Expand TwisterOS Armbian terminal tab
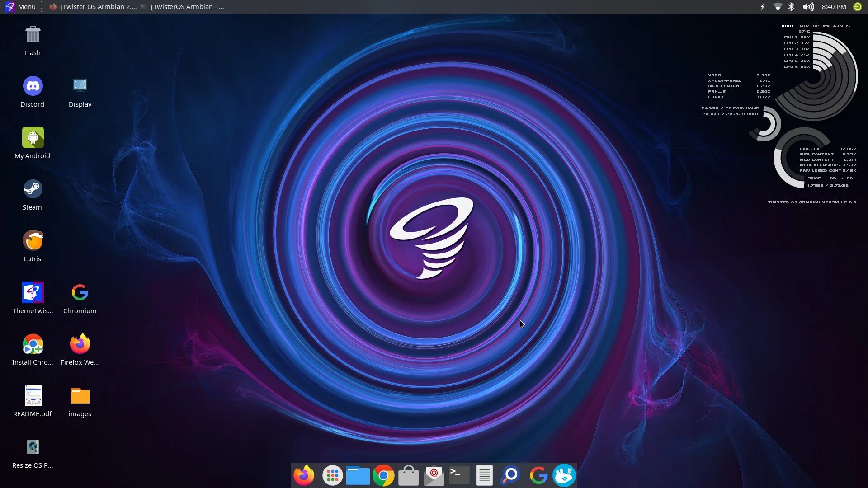Viewport: 868px width, 488px height. 187,7
